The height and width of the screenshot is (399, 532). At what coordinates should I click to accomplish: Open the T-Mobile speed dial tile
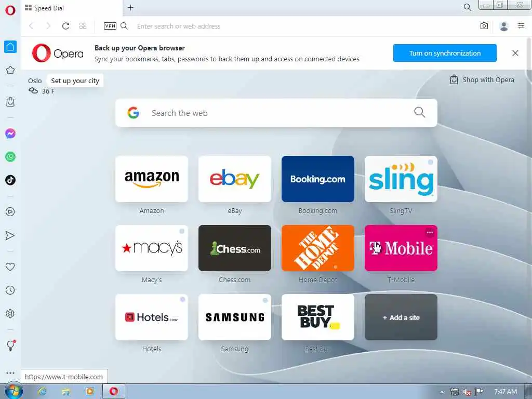point(401,248)
